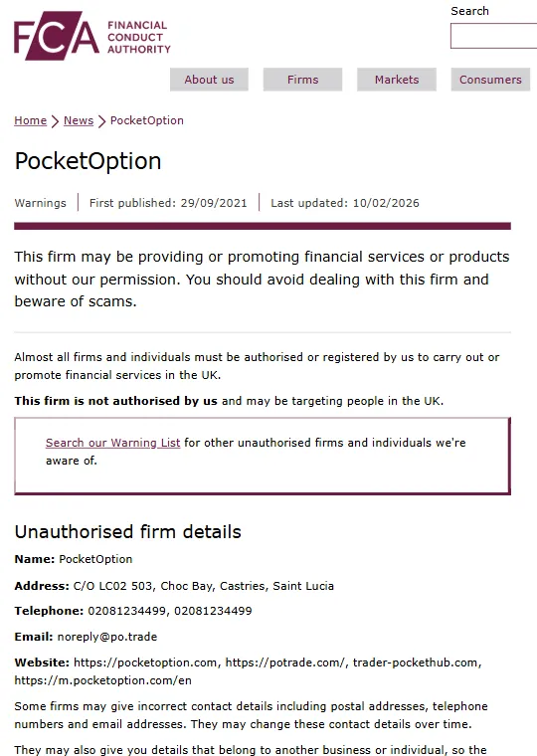Click the chevron before PocketOption breadcrumb

point(101,121)
